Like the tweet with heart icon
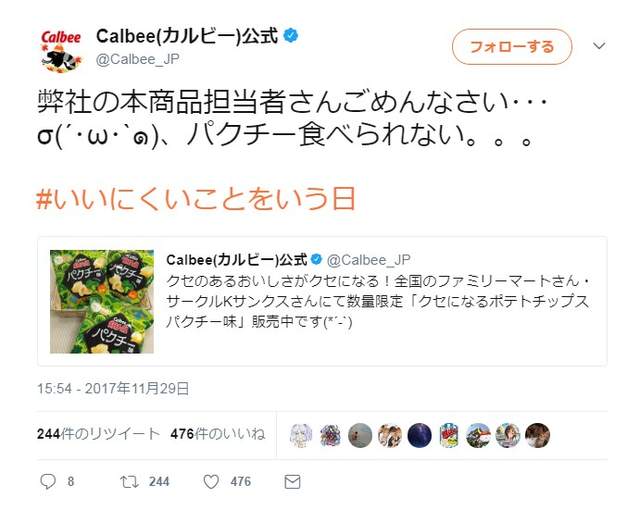 tap(211, 482)
